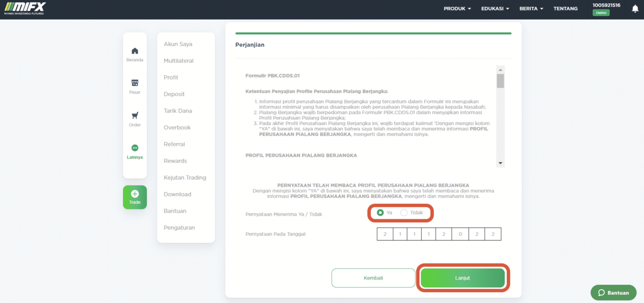
Task: Open the Bantuan chat bubble widget
Action: [x=613, y=293]
